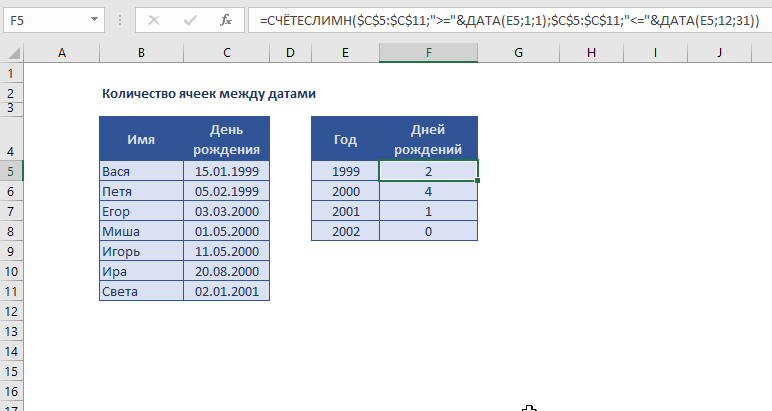772x411 pixels.
Task: Select row 5 header
Action: coord(11,171)
